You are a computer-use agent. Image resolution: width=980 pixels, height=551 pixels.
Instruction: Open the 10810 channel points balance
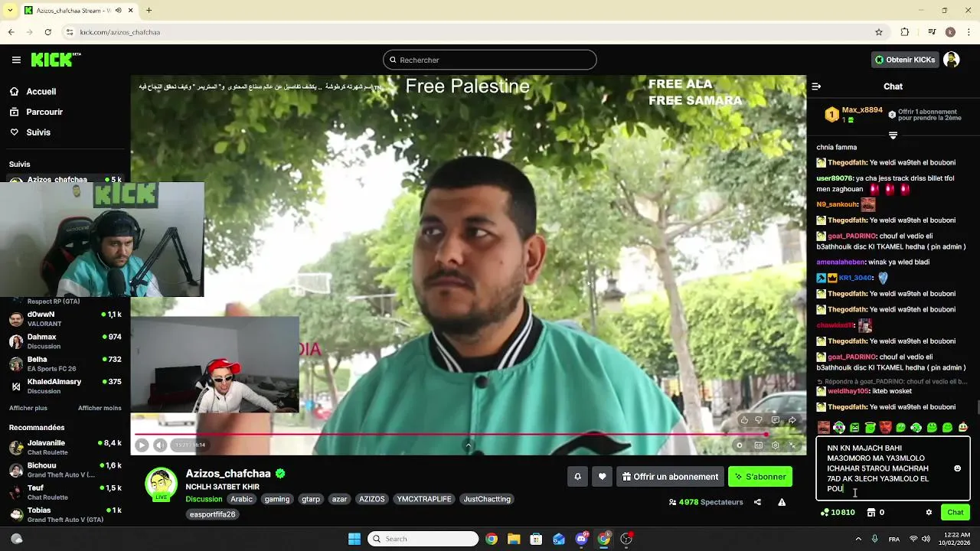point(837,512)
